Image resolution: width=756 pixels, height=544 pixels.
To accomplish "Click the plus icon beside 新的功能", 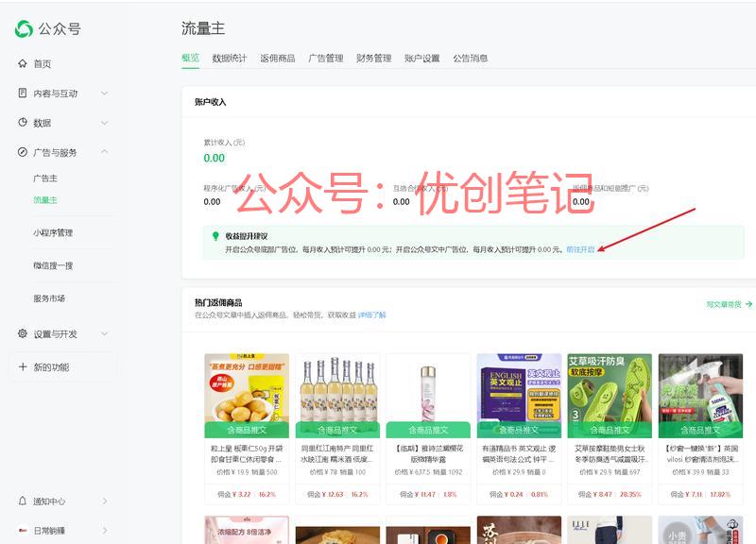I will [23, 366].
